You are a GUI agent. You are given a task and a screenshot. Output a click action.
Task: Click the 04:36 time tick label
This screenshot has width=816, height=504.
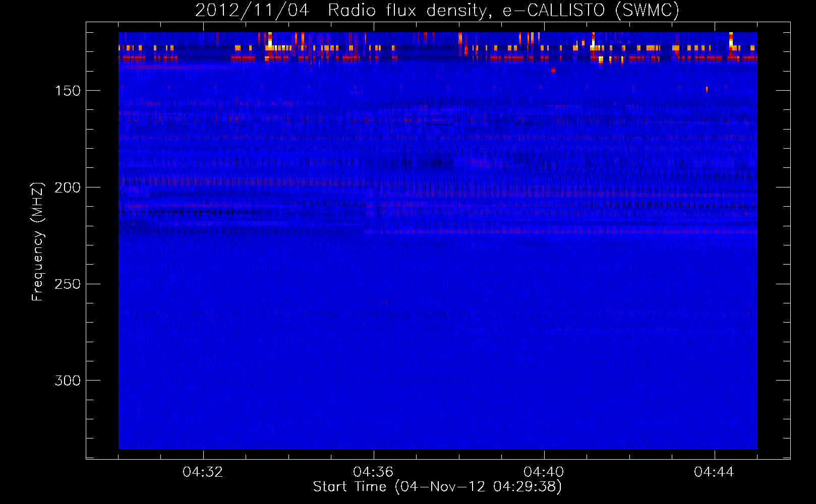tap(374, 472)
